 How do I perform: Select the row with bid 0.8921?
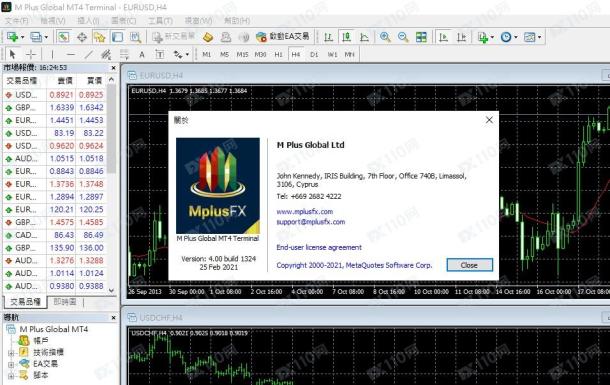54,94
